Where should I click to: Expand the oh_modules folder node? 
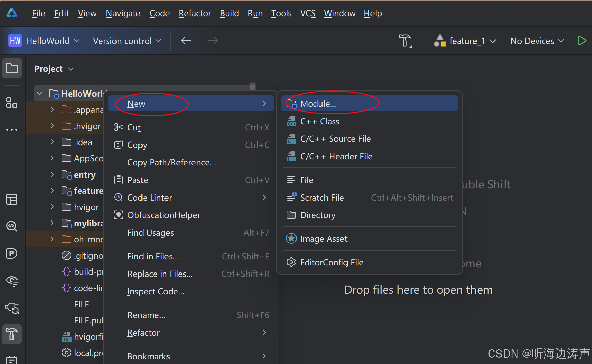tap(52, 239)
